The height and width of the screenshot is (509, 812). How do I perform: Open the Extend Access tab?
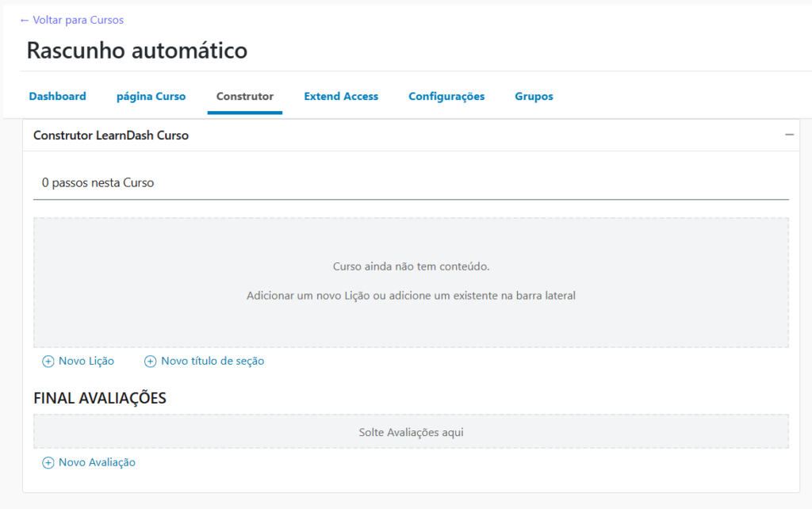341,97
